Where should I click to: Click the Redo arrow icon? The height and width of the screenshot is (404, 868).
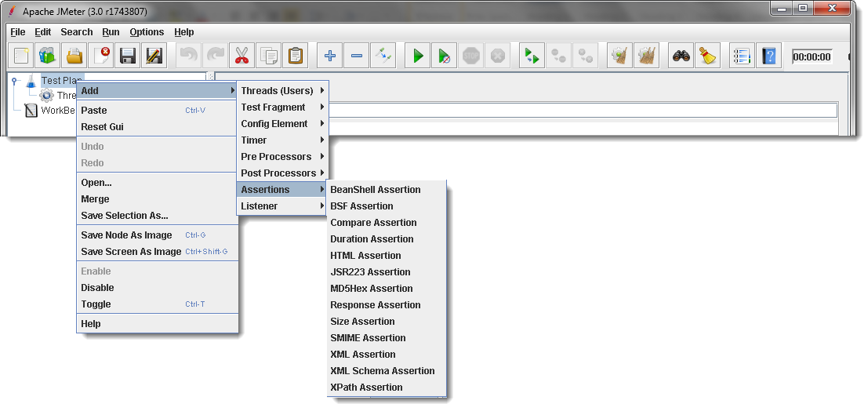coord(216,56)
